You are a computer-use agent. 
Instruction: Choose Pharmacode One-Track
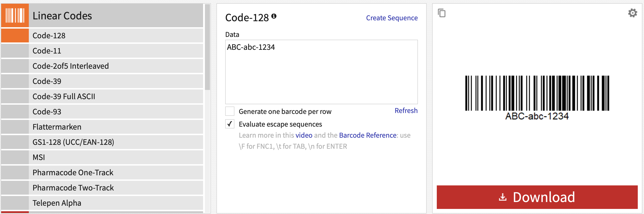tap(102, 173)
